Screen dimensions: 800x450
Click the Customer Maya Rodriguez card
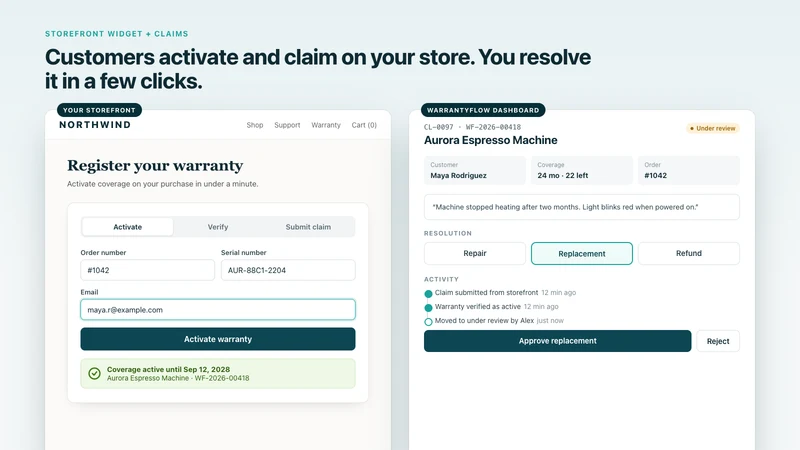click(474, 170)
